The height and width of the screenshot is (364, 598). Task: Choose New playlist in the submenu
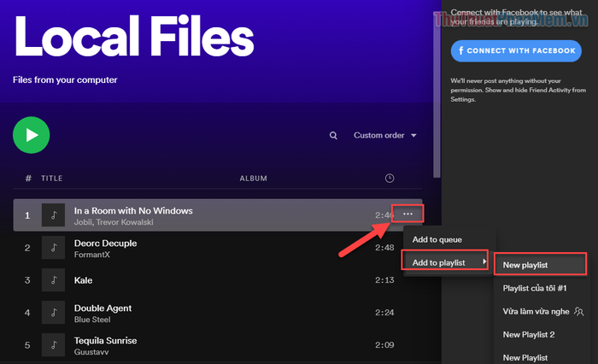540,265
